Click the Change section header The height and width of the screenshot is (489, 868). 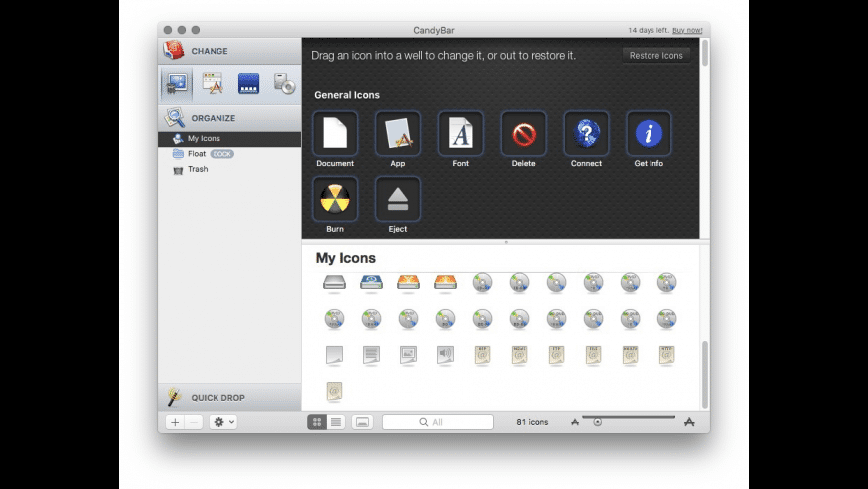229,51
